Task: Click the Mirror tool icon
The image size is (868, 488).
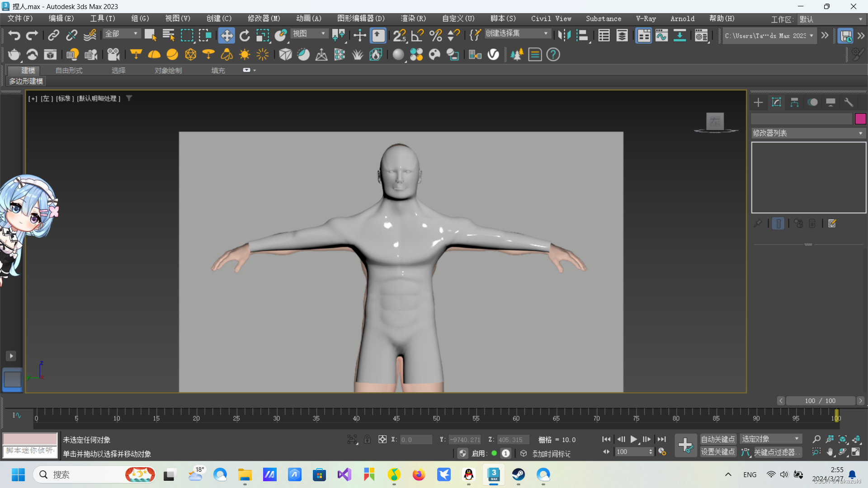Action: [x=564, y=35]
